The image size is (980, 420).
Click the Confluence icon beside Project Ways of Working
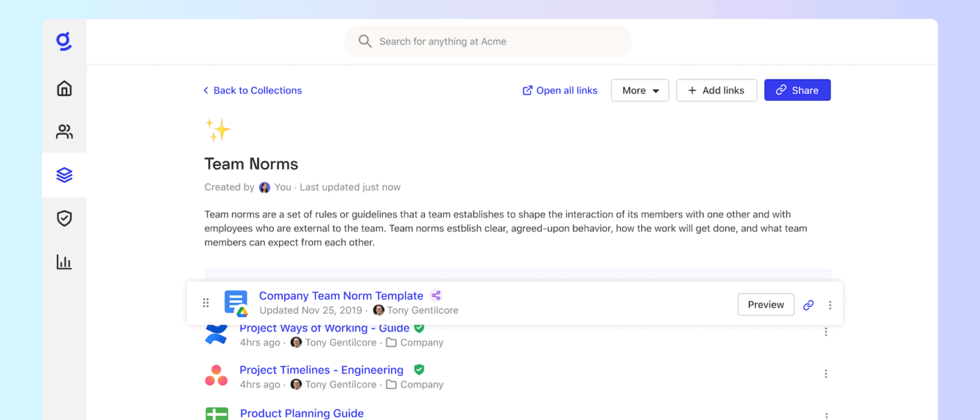click(x=216, y=334)
